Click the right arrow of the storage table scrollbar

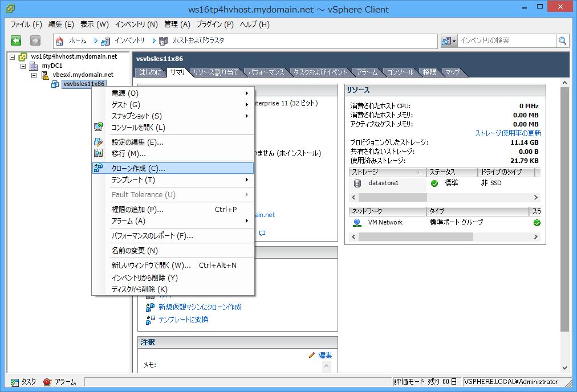pos(536,198)
